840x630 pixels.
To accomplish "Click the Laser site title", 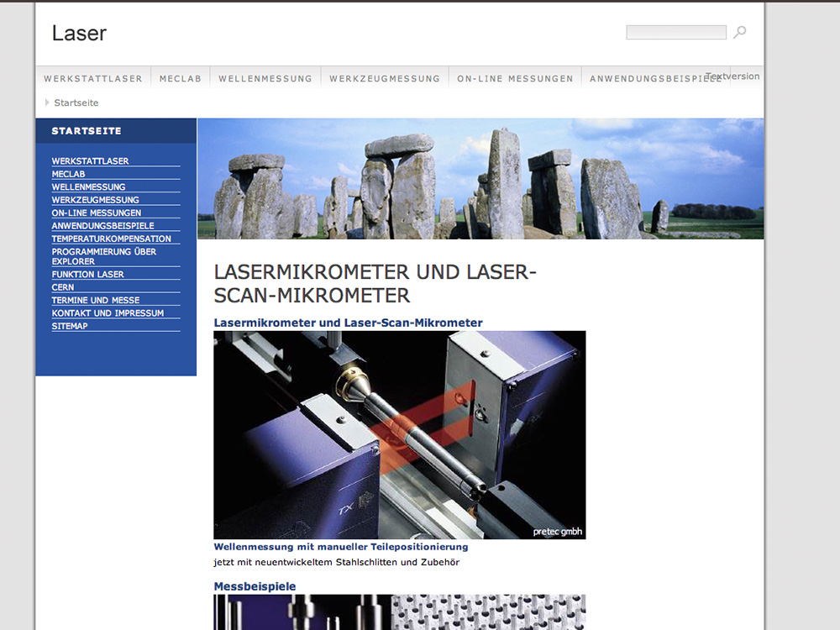I will [x=79, y=33].
